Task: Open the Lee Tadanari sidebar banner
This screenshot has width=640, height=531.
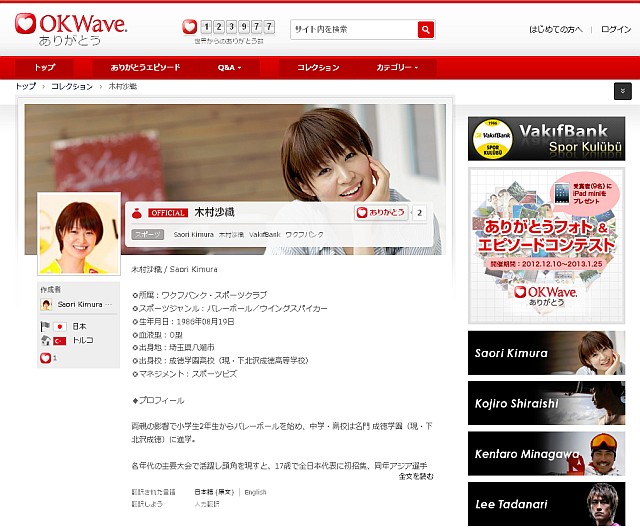Action: (x=546, y=504)
